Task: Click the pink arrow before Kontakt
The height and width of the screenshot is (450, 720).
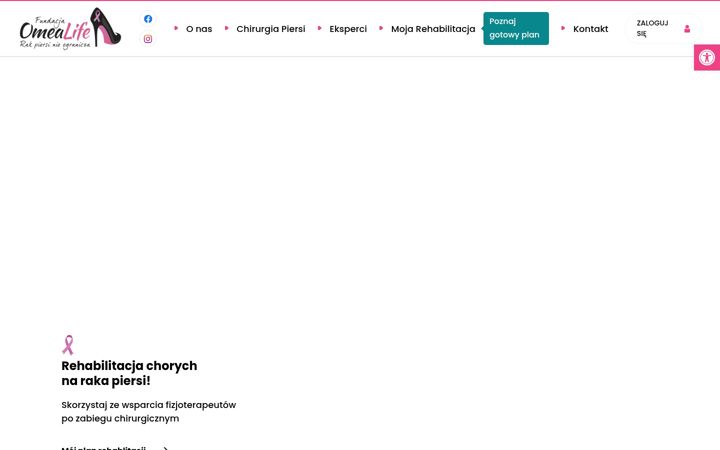Action: click(x=563, y=28)
